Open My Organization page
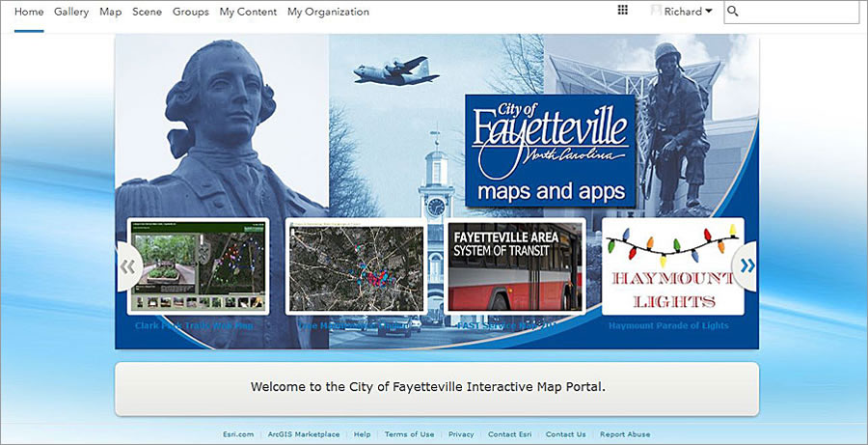The width and height of the screenshot is (868, 445). pos(328,12)
